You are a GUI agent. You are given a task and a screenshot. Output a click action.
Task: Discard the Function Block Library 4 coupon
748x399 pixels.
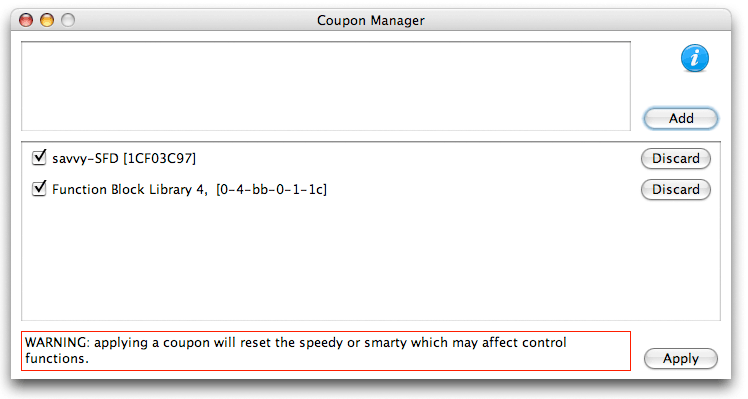(x=675, y=189)
